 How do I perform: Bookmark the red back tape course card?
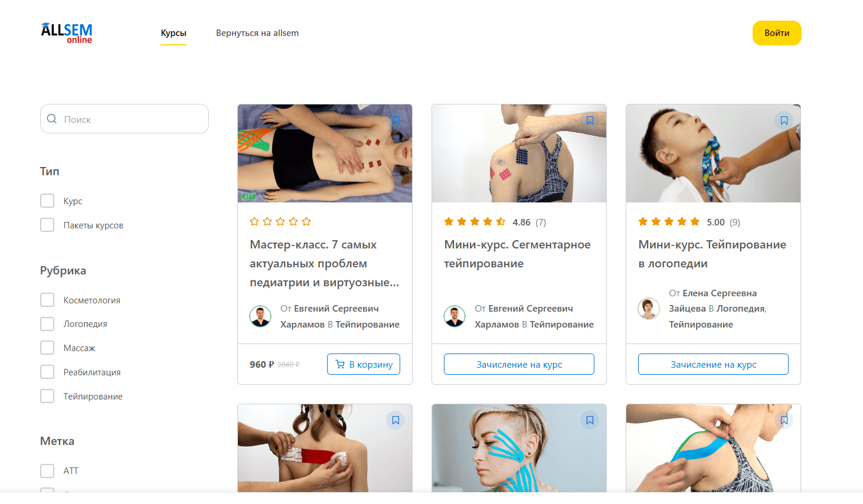395,420
